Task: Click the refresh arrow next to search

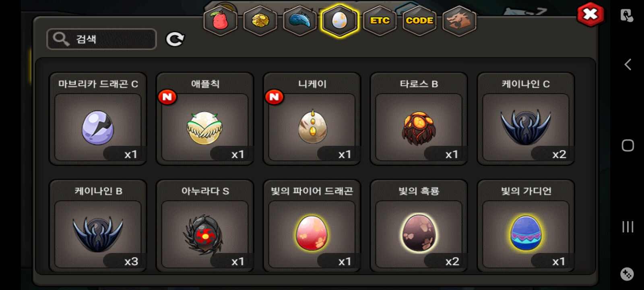Action: tap(175, 39)
